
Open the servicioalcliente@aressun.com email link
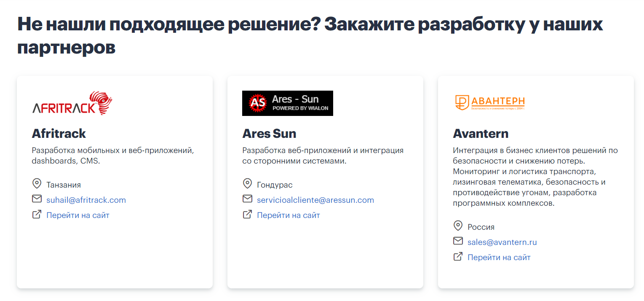click(x=315, y=200)
